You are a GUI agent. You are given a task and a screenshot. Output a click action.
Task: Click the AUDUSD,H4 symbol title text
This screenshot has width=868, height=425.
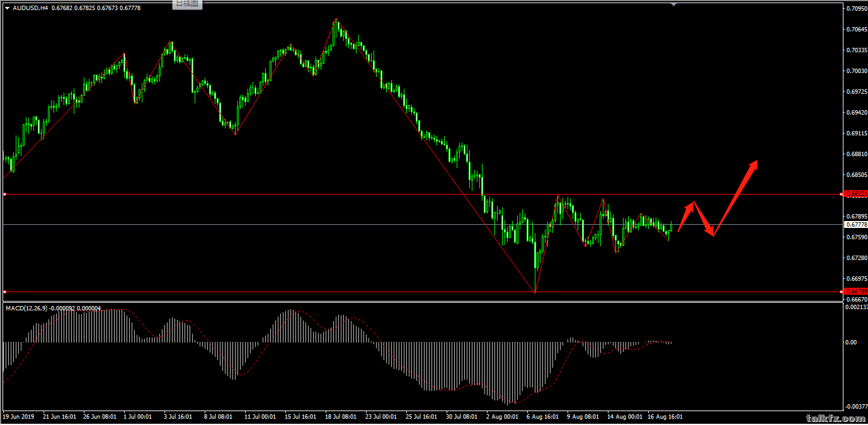(x=30, y=8)
